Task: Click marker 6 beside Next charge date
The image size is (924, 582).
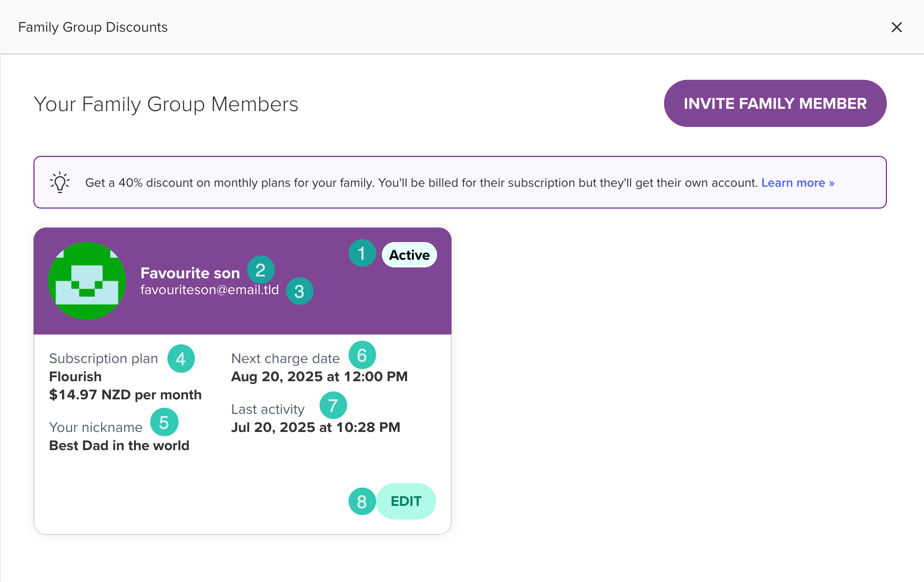Action: (x=362, y=355)
